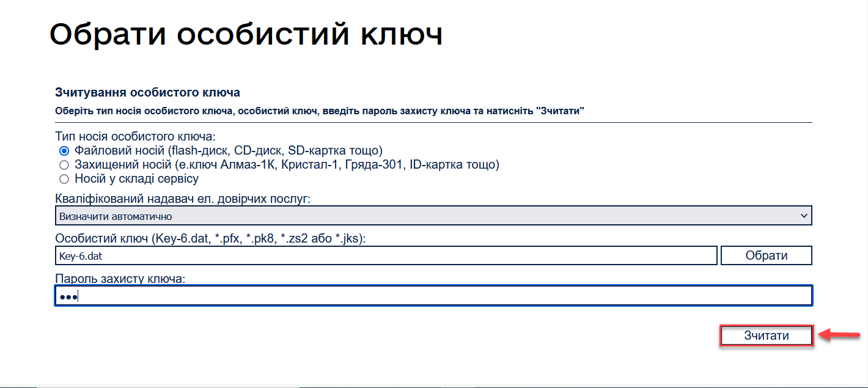Click the 'Тип носія особистого ключа' label
The height and width of the screenshot is (388, 868).
(x=135, y=136)
